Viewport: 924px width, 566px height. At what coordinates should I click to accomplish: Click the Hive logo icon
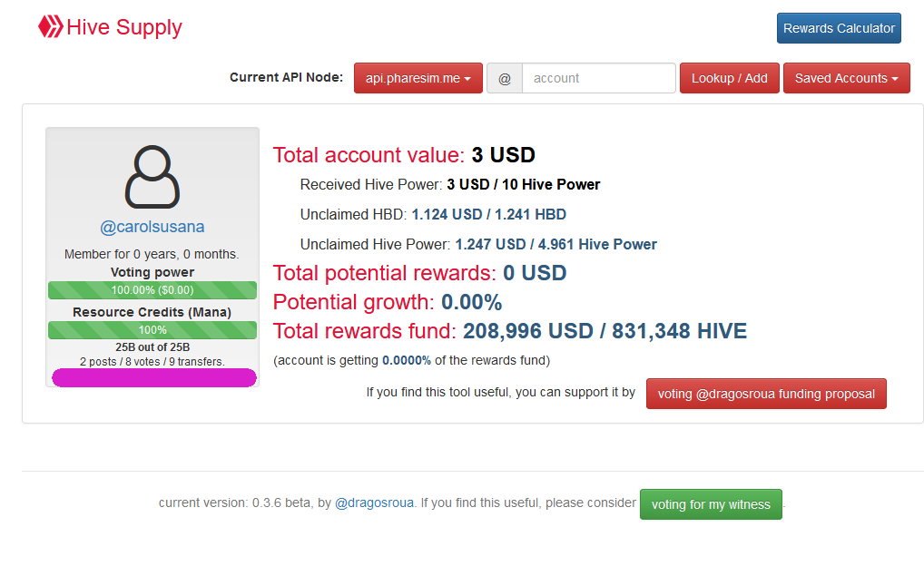coord(50,26)
